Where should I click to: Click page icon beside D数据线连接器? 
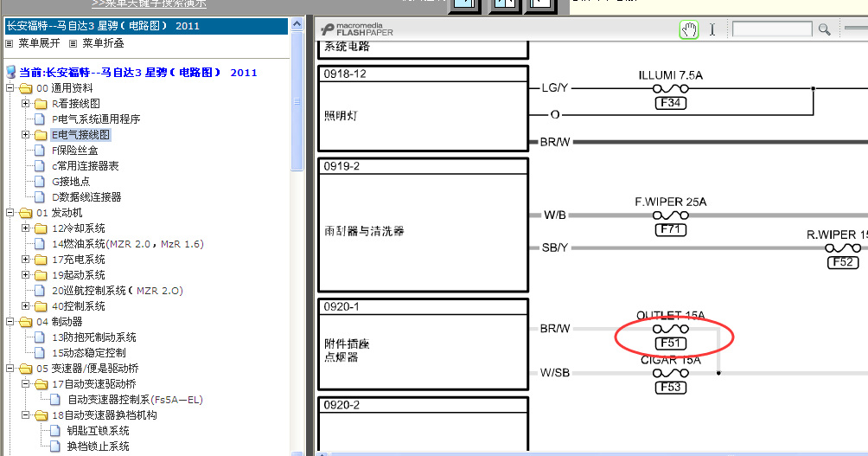tap(40, 196)
